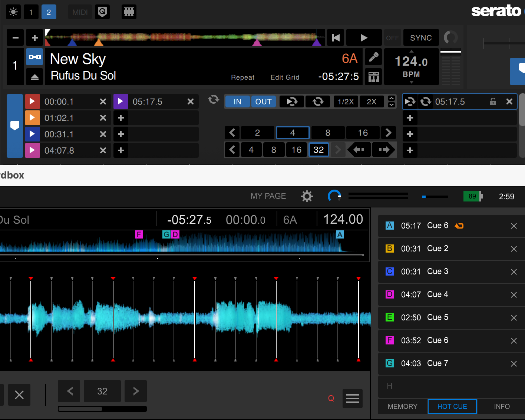The width and height of the screenshot is (525, 420).
Task: Toggle the OFF sync state button
Action: point(392,38)
